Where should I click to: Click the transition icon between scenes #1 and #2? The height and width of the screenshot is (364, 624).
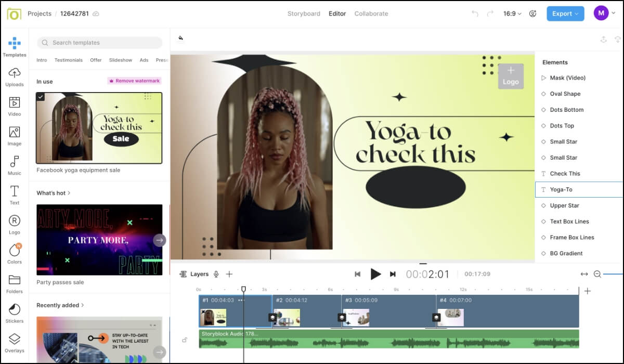pyautogui.click(x=272, y=317)
